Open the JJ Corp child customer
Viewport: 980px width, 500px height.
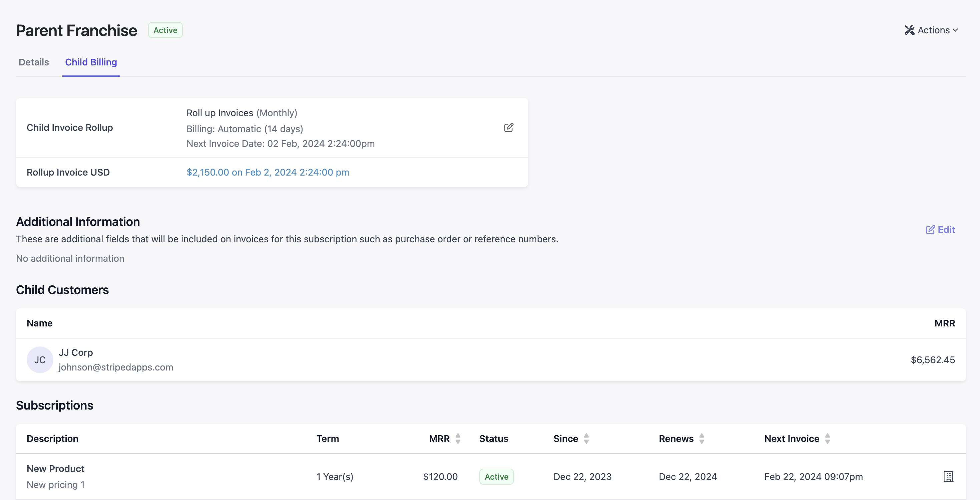(x=76, y=352)
